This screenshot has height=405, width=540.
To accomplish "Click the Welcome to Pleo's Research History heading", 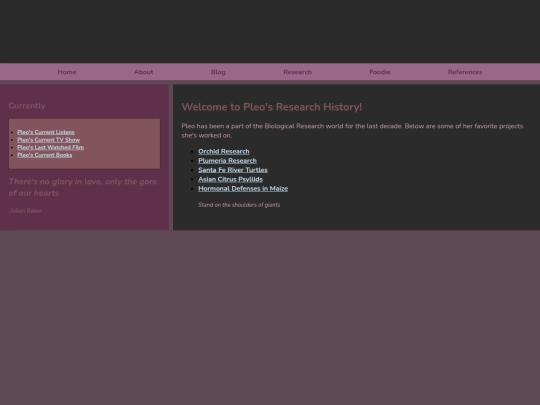I will point(272,107).
